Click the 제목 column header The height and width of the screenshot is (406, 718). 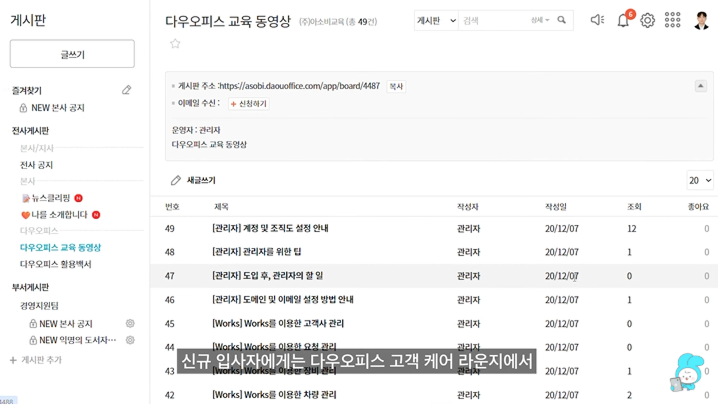(x=221, y=207)
